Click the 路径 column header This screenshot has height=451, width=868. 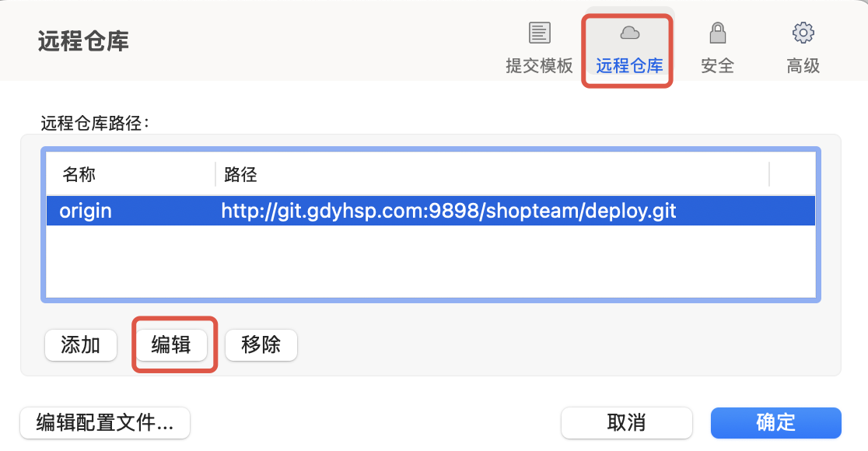(x=240, y=175)
